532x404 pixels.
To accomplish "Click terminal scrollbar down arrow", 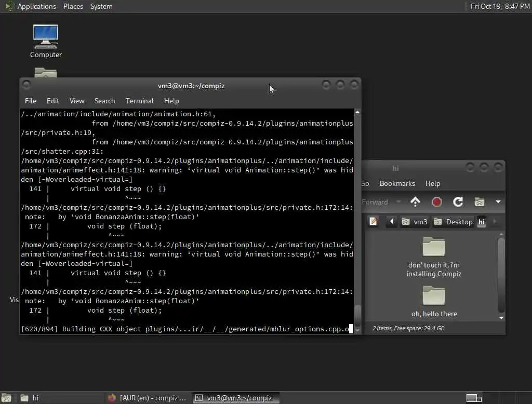I will tap(357, 330).
